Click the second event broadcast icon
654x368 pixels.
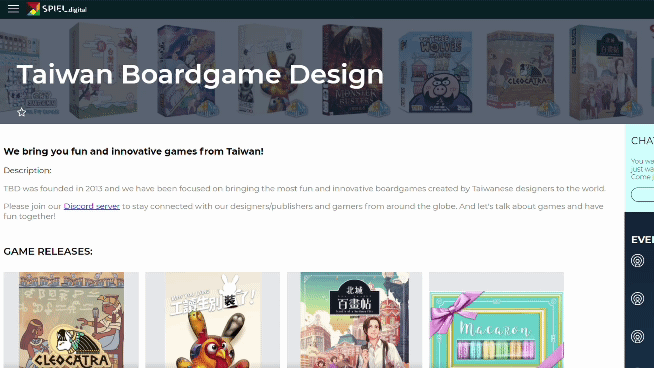[x=637, y=299]
